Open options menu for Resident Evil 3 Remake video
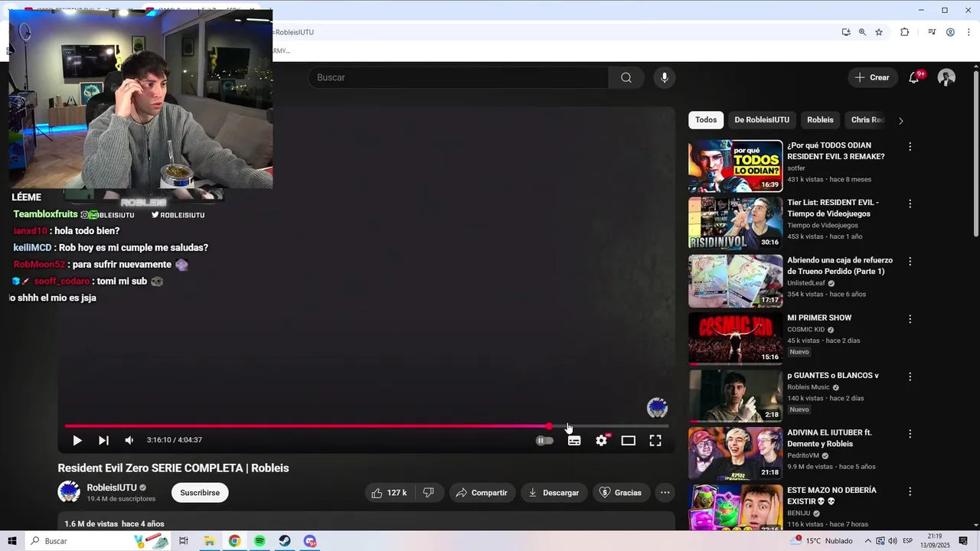 [910, 146]
